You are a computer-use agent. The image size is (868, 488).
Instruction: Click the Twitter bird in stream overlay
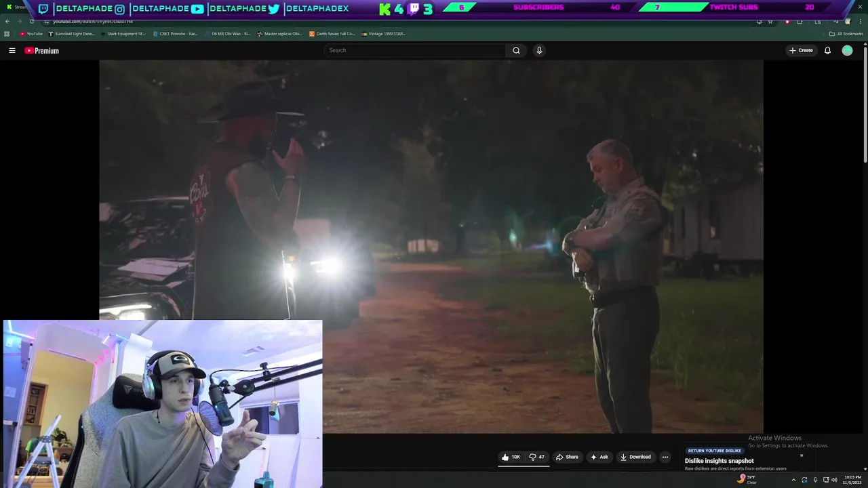(x=273, y=9)
